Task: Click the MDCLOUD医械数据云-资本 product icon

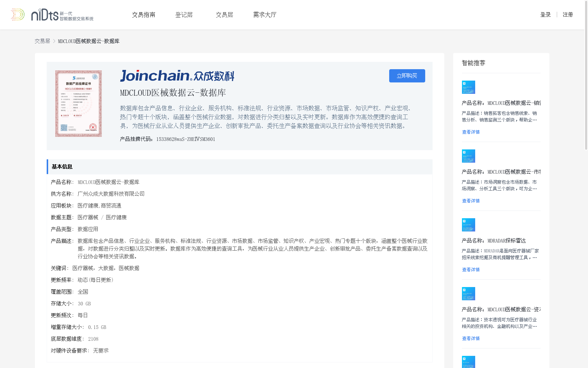Action: point(469,294)
